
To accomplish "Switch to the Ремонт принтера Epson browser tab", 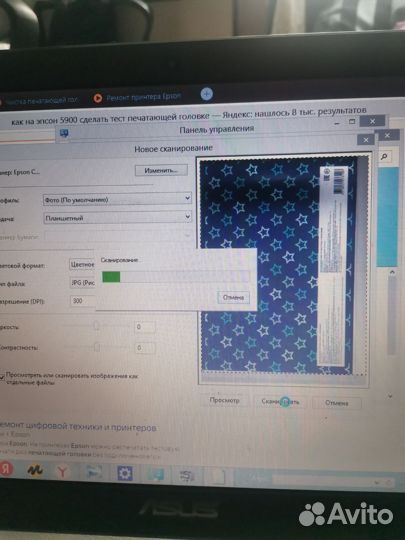I will tap(137, 97).
